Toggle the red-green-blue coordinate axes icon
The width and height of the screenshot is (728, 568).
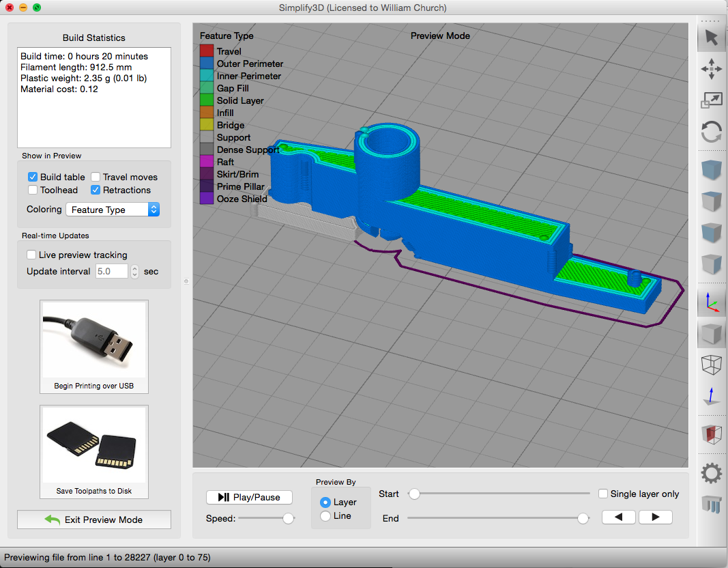tap(712, 301)
